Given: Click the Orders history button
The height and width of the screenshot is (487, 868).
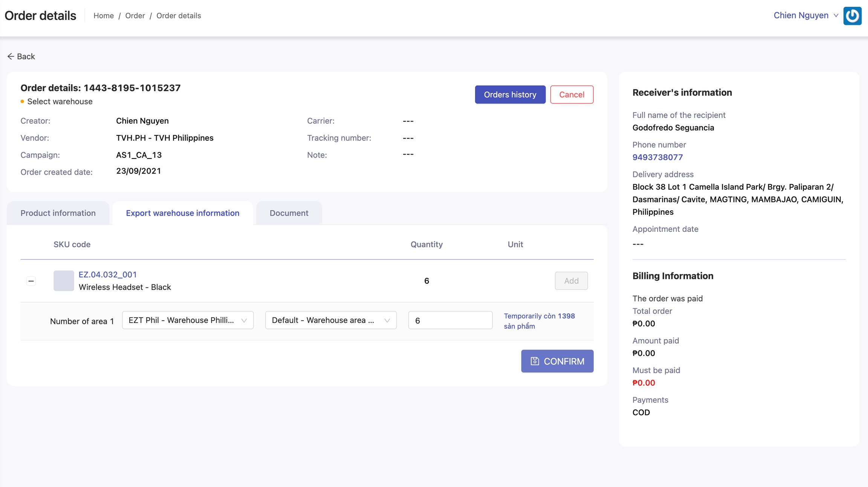Looking at the screenshot, I should coord(510,94).
